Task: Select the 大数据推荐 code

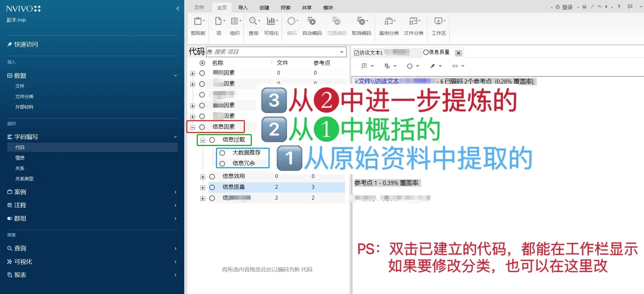Action: point(247,153)
